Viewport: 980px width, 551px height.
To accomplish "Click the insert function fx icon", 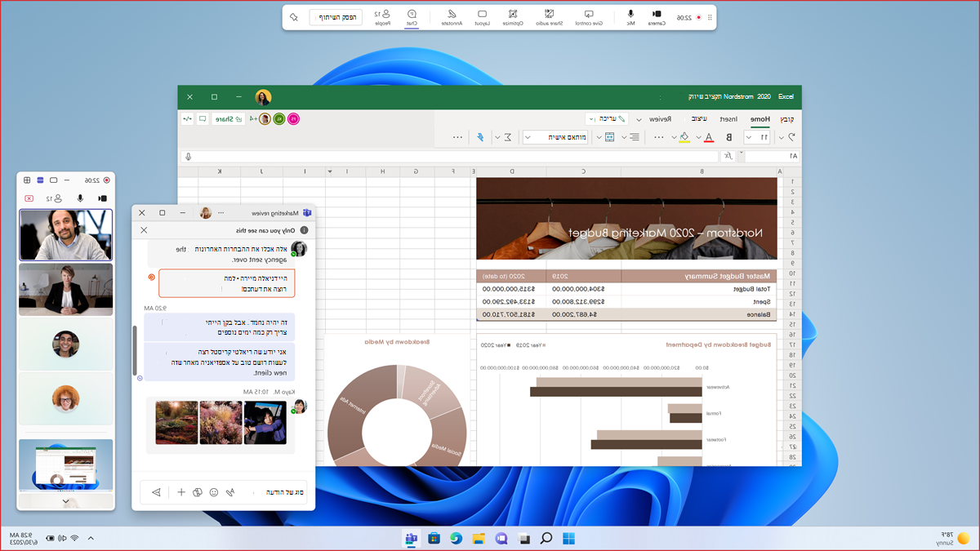I will [x=728, y=156].
